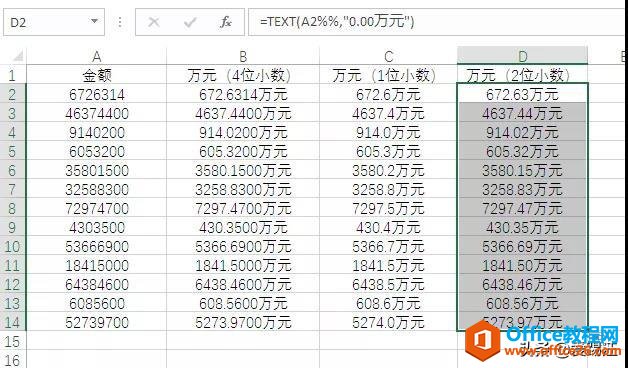Click the Cancel (X) icon in formula bar
The height and width of the screenshot is (368, 628).
point(154,22)
